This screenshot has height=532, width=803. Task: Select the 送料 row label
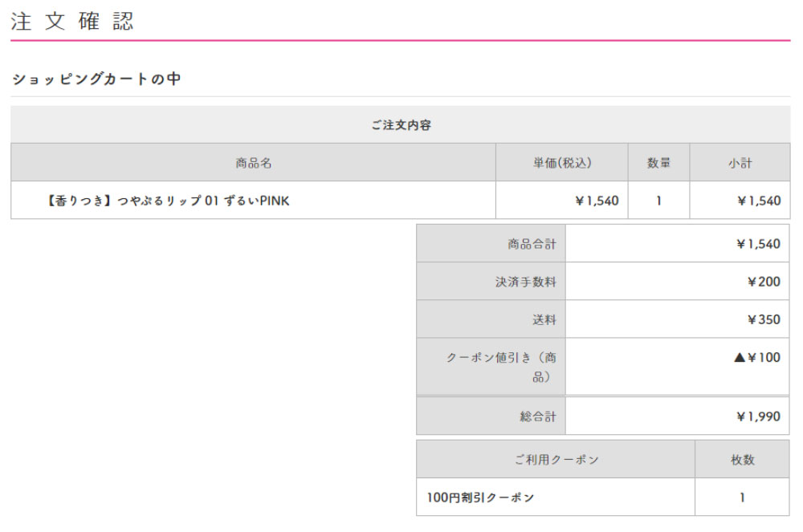tap(544, 319)
